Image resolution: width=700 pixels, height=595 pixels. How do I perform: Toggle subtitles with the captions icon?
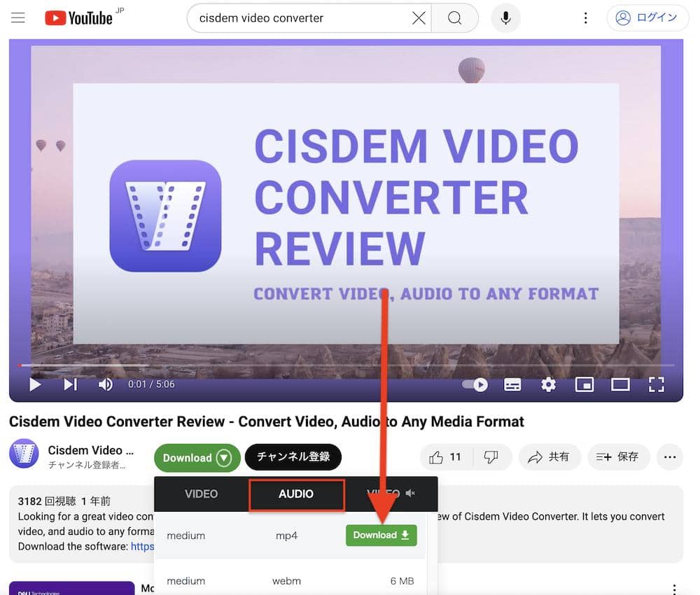coord(512,385)
